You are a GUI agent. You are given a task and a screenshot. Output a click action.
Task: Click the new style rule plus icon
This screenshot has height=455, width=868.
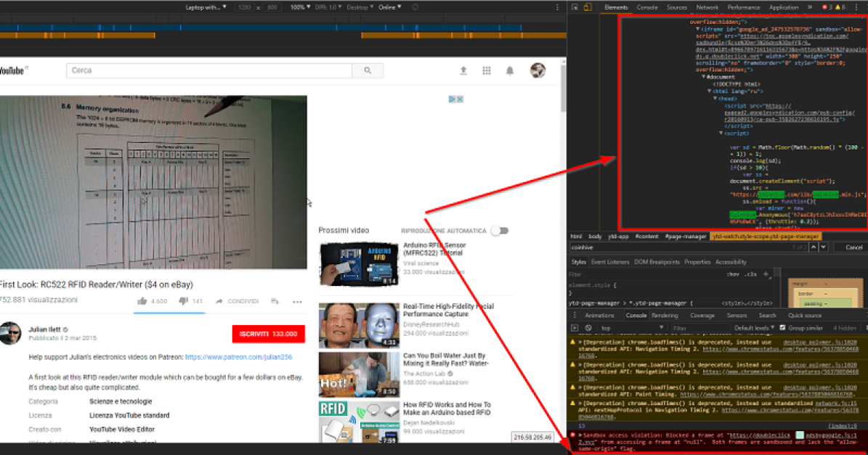(x=766, y=274)
